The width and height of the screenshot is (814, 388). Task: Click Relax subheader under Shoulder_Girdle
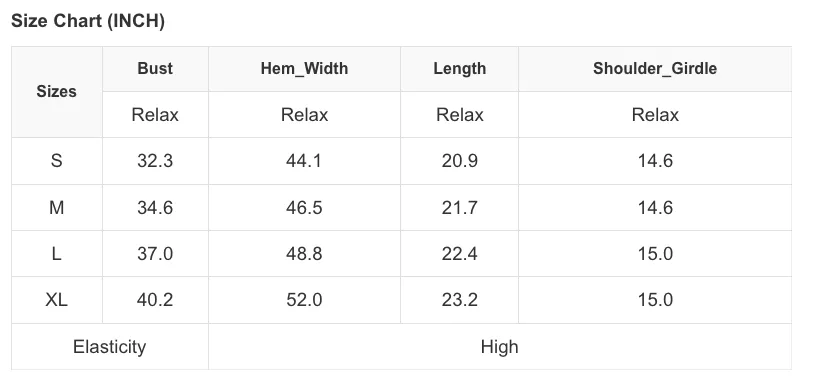[655, 115]
